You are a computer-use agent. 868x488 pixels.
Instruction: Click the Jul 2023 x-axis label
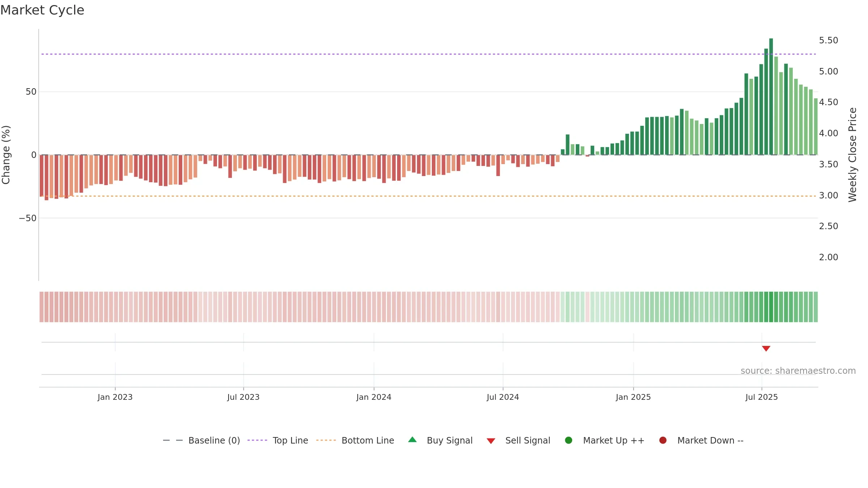click(243, 397)
